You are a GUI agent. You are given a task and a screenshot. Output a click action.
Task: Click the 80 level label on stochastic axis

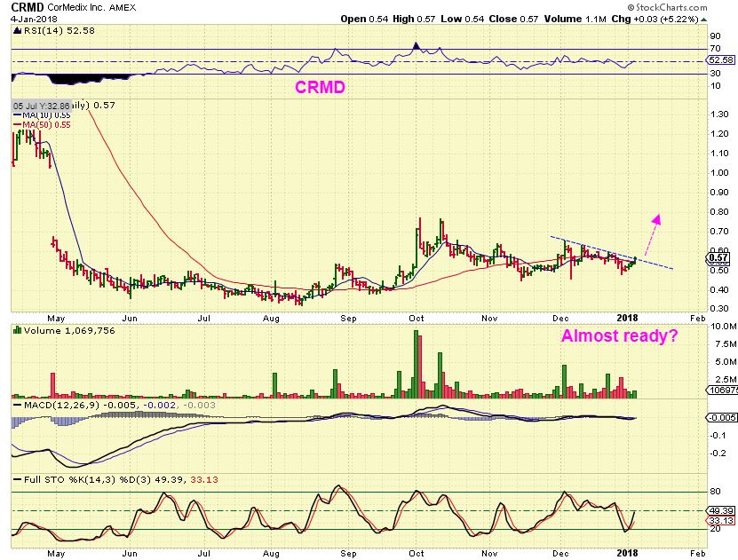[716, 492]
